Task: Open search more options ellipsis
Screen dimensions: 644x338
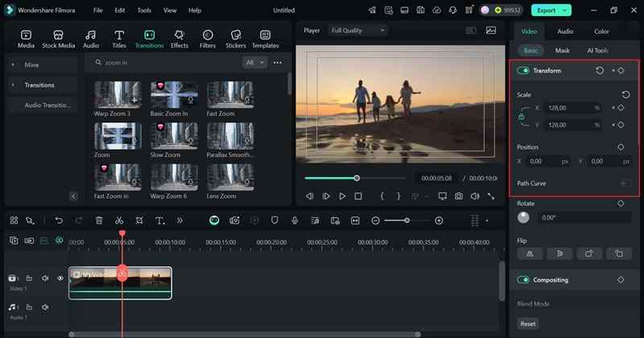Action: [x=278, y=63]
